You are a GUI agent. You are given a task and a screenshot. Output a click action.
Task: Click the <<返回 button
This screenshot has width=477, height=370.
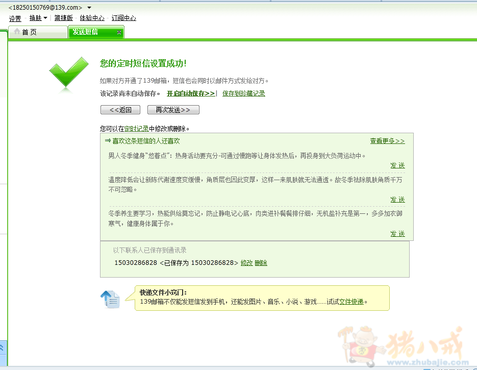point(120,110)
